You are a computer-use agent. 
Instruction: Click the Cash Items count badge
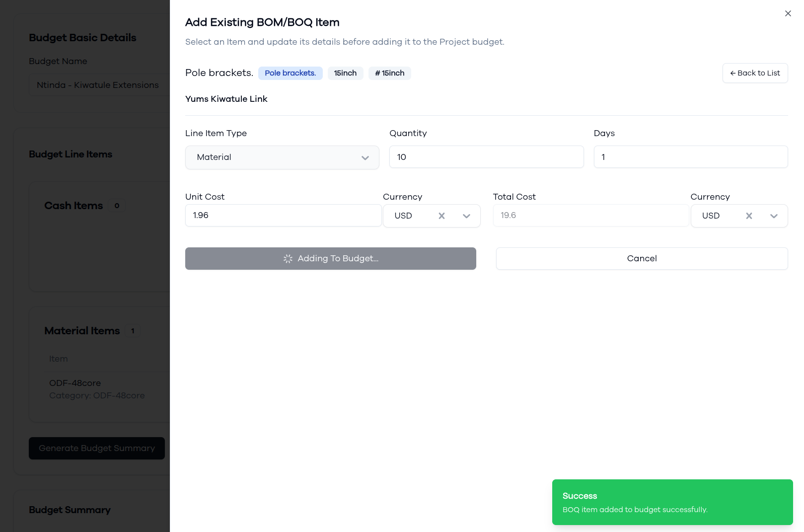(x=117, y=206)
